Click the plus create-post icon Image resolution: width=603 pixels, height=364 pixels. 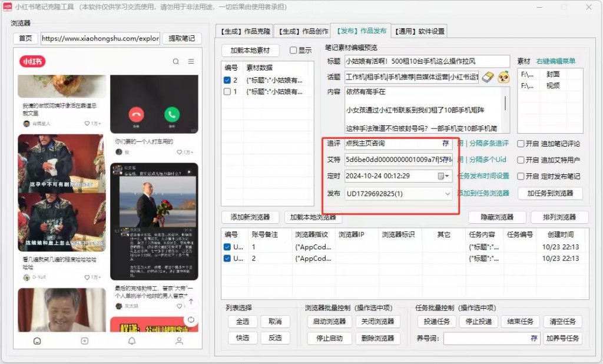click(x=84, y=340)
